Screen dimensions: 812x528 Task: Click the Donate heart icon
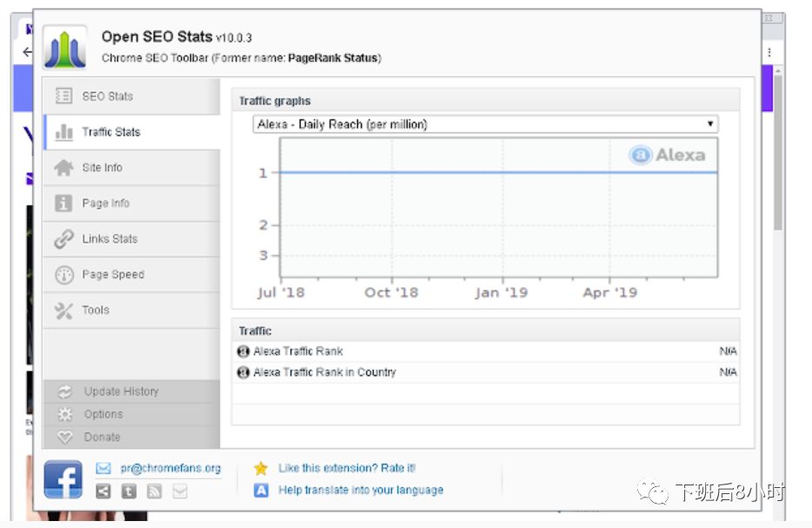coord(64,438)
